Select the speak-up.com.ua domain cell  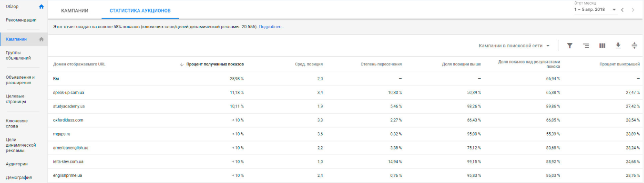pos(69,92)
